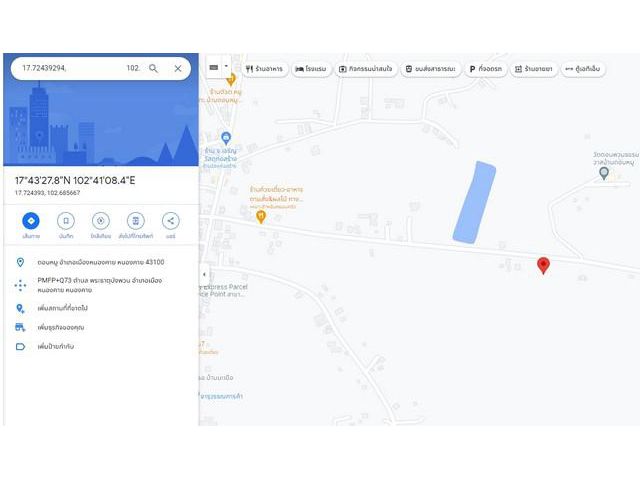Open Nearby search icon
Viewport: 640px width, 480px height.
(x=100, y=221)
